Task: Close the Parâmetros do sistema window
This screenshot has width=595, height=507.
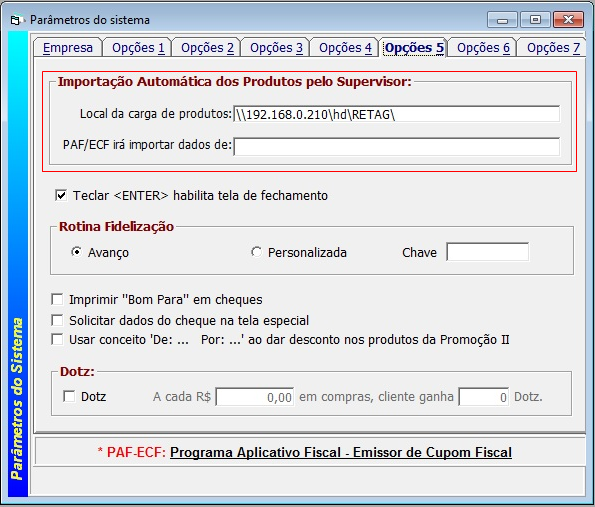Action: click(568, 20)
